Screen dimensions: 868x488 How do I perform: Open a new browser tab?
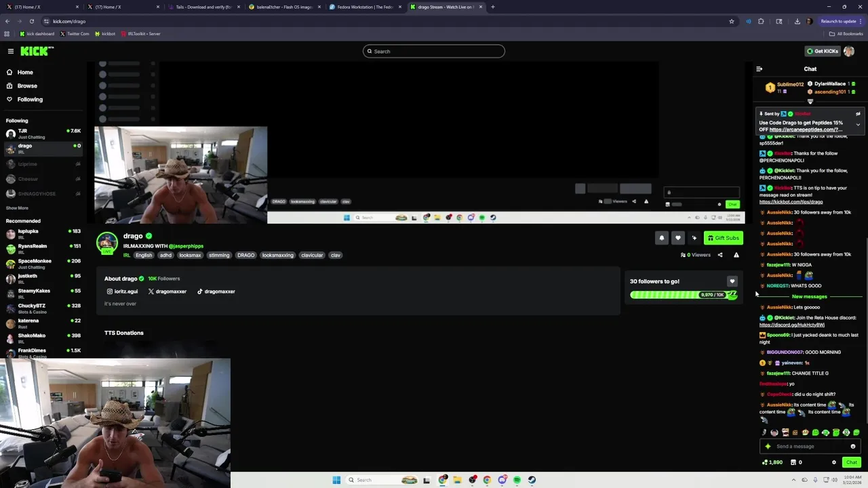(x=493, y=7)
